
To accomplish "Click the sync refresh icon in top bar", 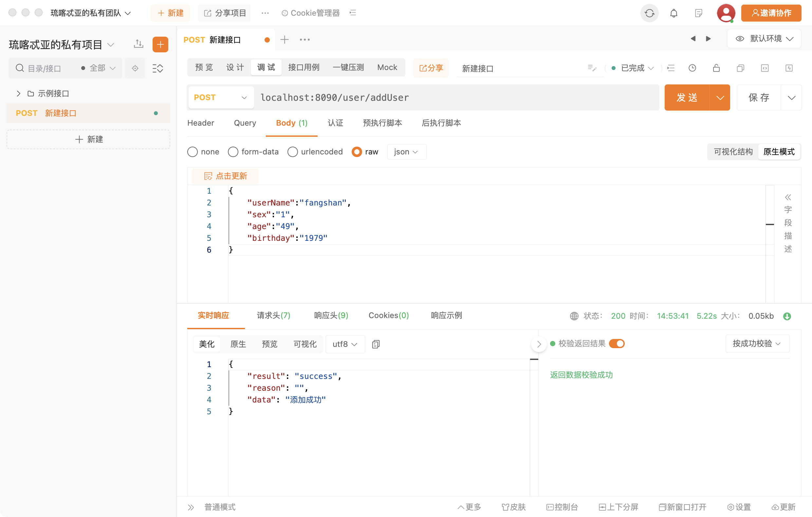I will [649, 13].
